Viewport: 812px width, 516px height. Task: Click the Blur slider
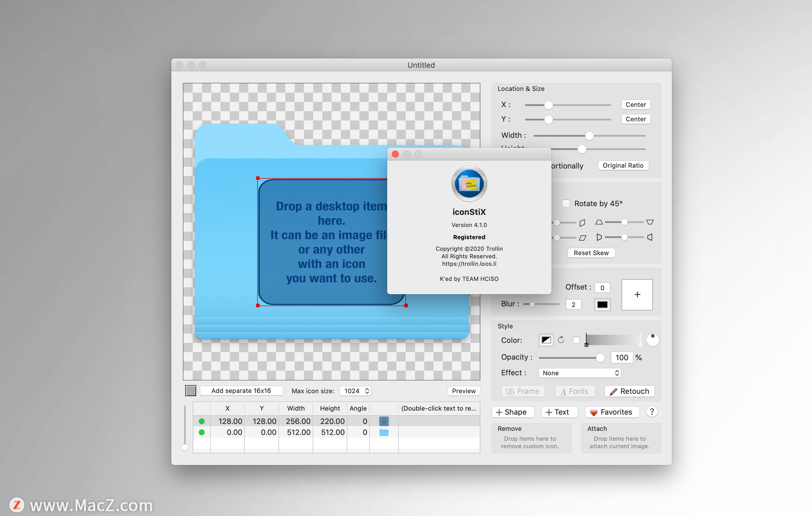point(541,304)
